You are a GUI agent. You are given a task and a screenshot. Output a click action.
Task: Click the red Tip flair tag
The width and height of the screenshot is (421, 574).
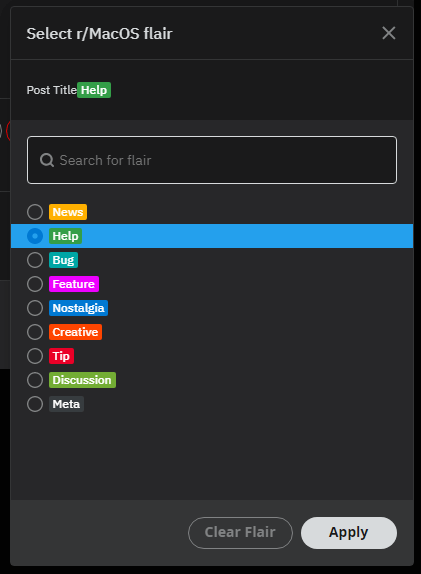pos(62,356)
